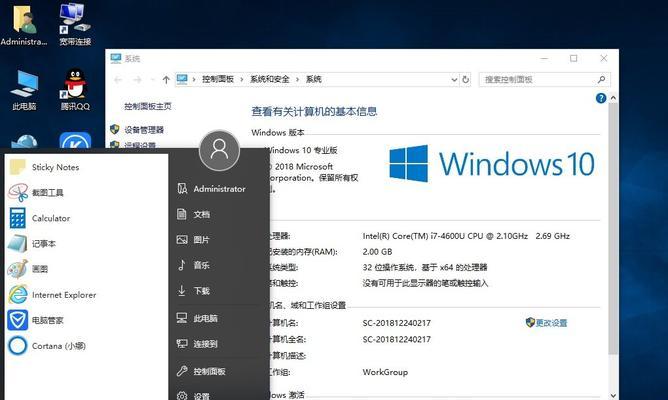Click the computer name SC-201812240217
Screen dimensions: 668x400
pos(396,323)
